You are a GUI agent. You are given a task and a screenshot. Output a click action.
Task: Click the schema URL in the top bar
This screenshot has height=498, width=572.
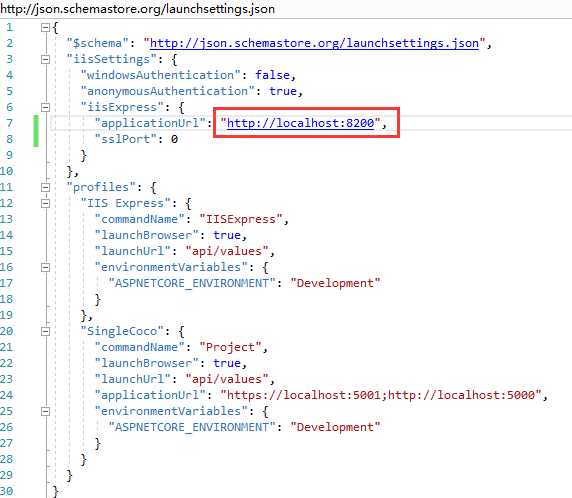[138, 9]
